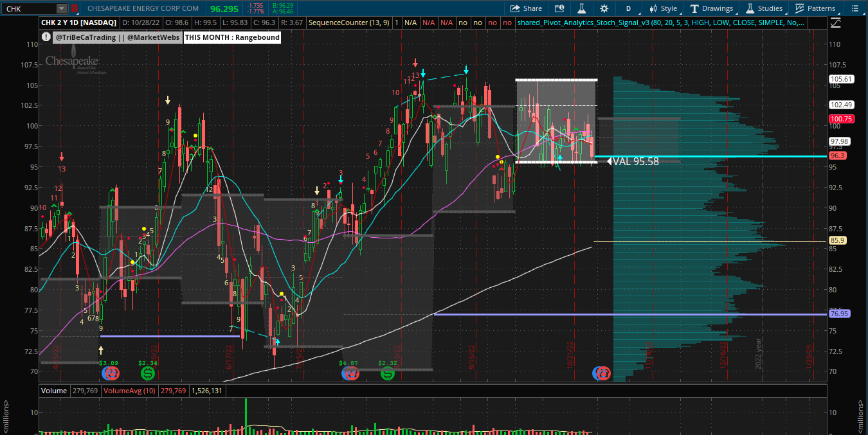This screenshot has width=868, height=435.
Task: Click the O: 98.6 open value
Action: (178, 22)
